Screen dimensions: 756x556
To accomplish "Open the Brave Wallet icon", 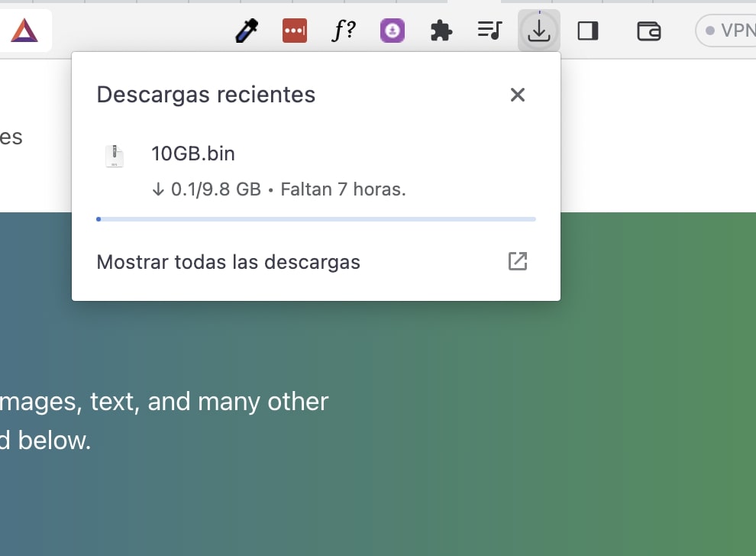I will click(648, 31).
